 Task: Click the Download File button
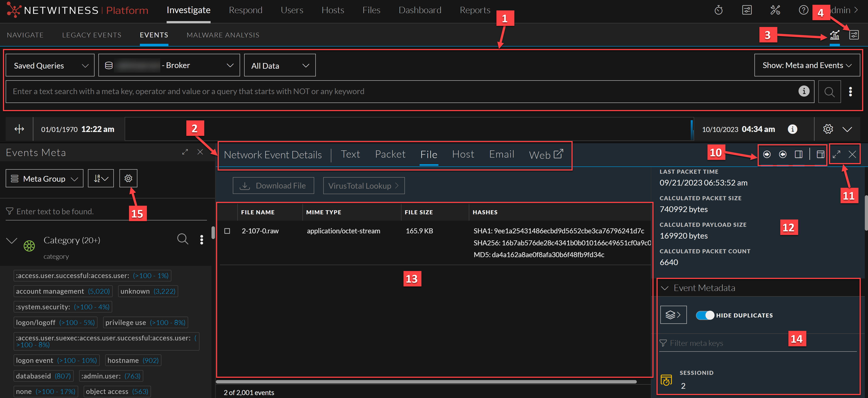pyautogui.click(x=273, y=186)
